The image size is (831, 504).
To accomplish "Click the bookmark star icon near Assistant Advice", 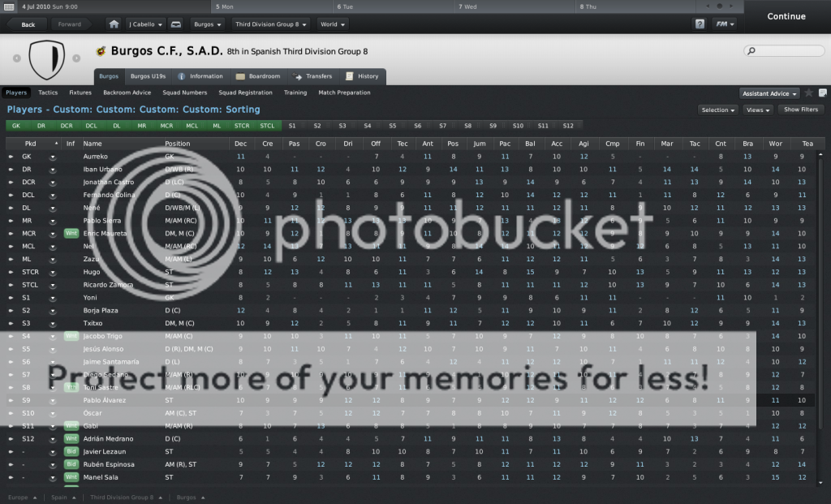I will [x=809, y=93].
